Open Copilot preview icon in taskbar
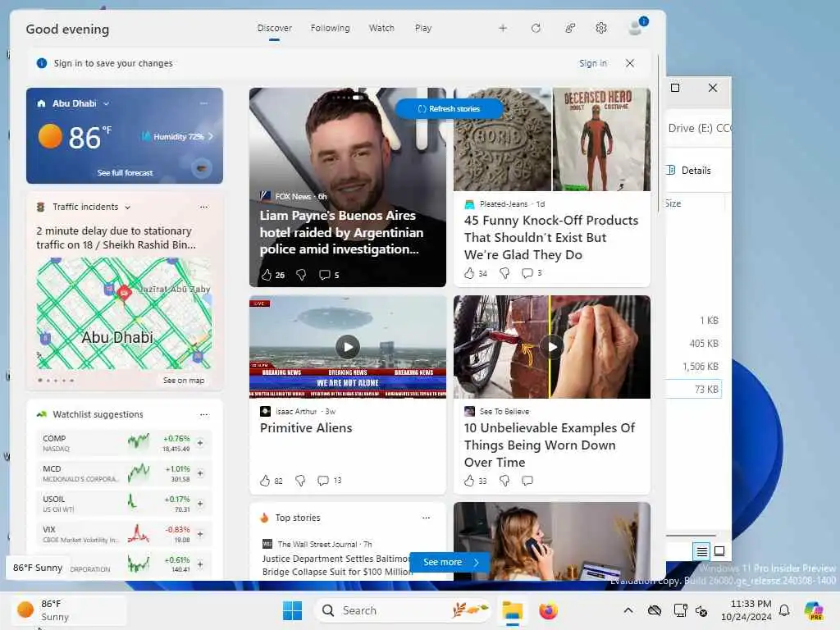Screen dimensions: 840x630 tap(813, 610)
